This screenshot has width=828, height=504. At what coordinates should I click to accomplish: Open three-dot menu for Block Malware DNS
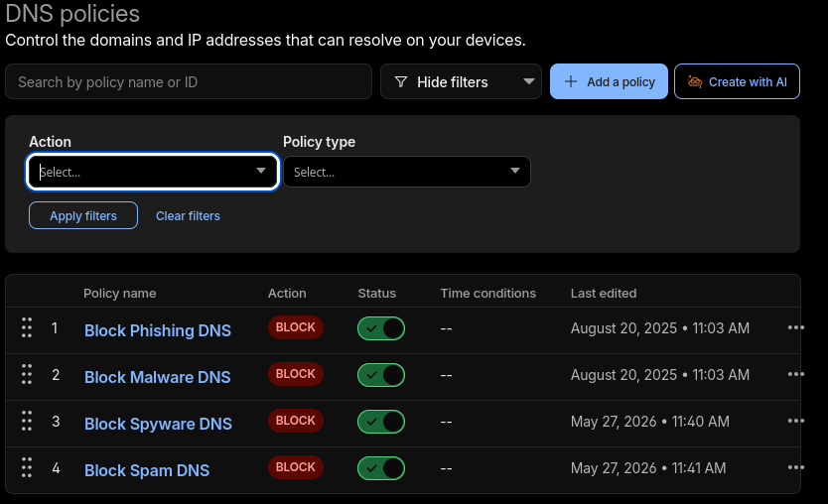(795, 374)
